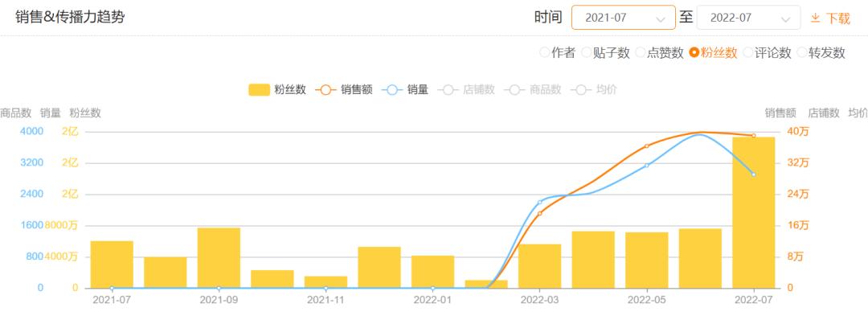The image size is (868, 320).
Task: Click the 2022-07 sales amount data point
Action: (x=753, y=136)
